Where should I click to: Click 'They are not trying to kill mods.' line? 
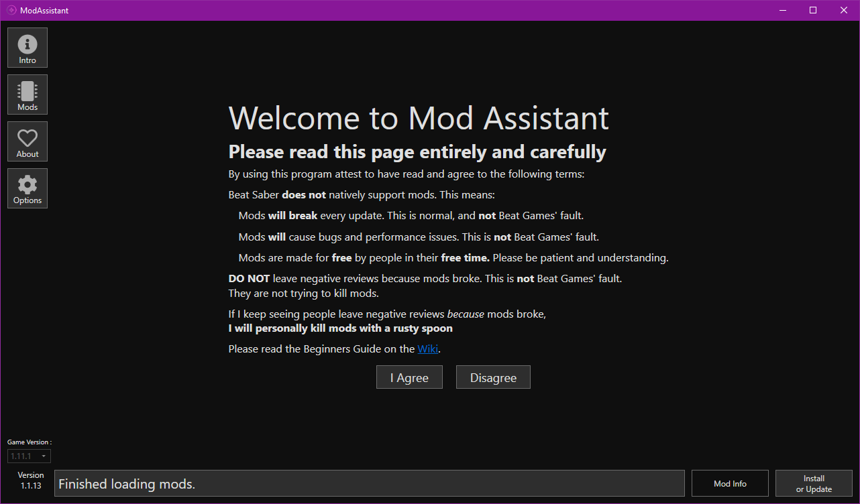click(x=304, y=294)
